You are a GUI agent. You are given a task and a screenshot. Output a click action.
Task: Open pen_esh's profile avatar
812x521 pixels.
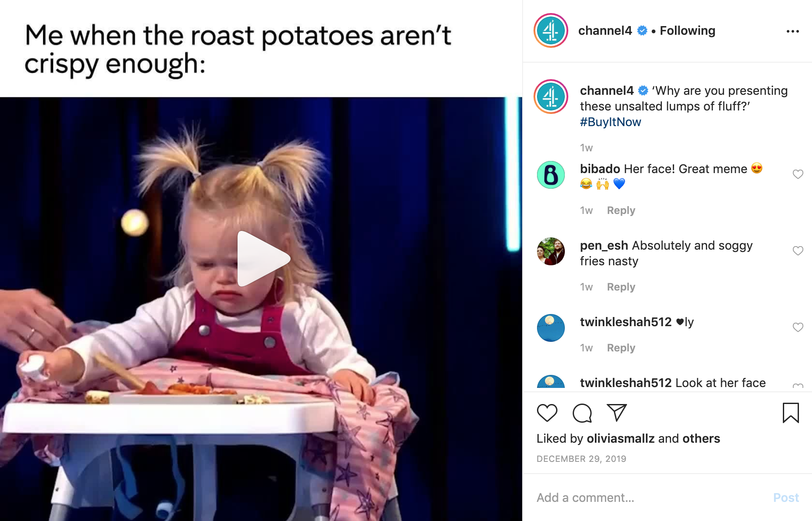click(x=551, y=251)
